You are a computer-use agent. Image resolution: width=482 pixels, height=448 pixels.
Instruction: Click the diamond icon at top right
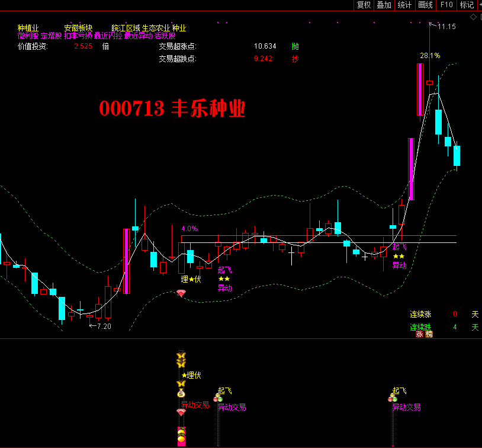point(473,17)
